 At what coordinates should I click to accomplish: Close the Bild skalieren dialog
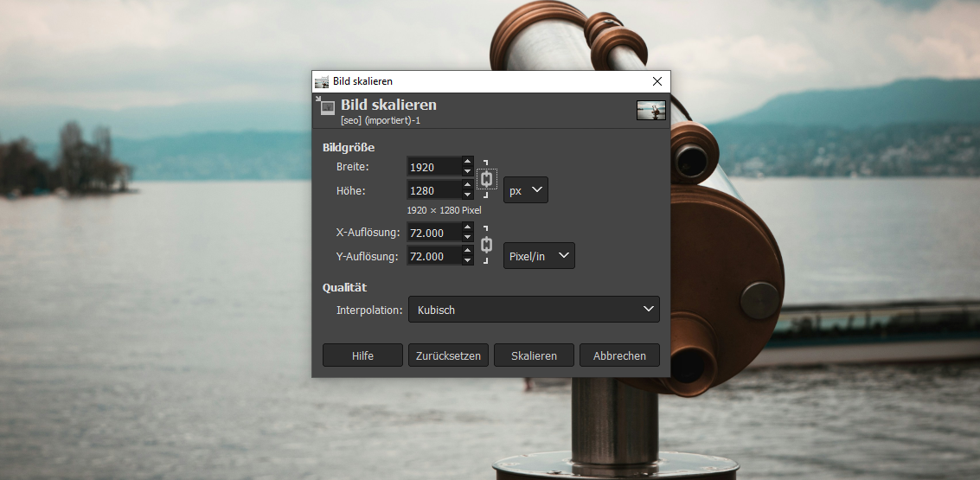click(657, 82)
